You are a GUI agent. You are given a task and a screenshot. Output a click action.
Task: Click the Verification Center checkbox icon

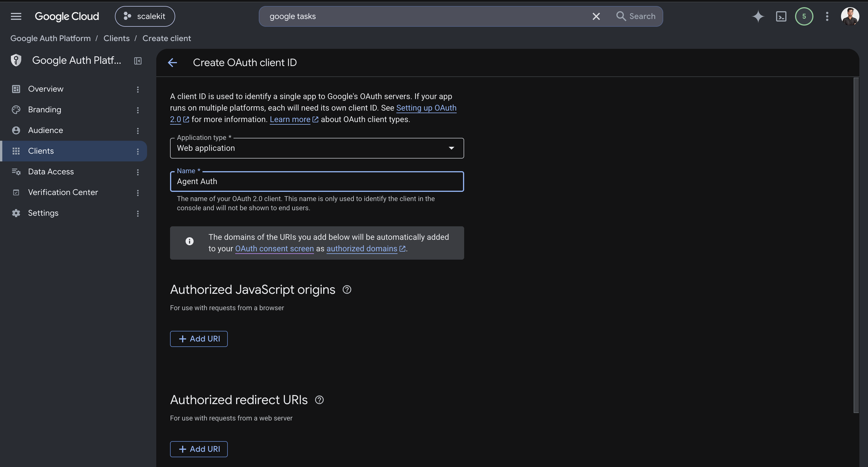(16, 192)
